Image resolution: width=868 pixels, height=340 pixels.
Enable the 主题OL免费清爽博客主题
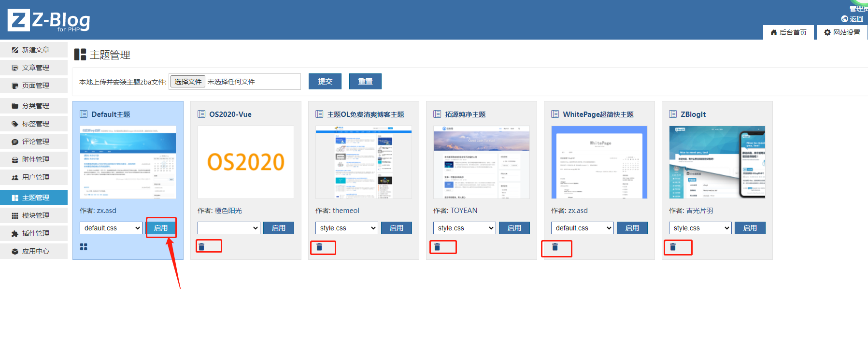coord(397,228)
